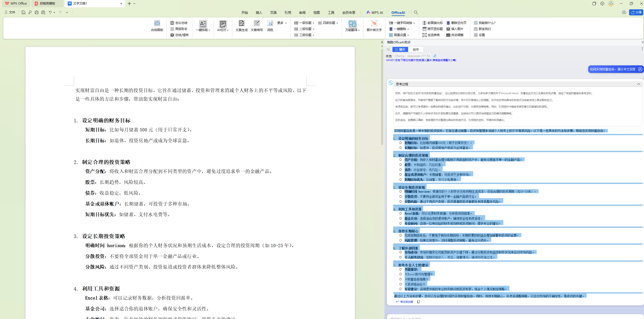
Task: Switch to the 插入 ribbon tab
Action: click(259, 12)
